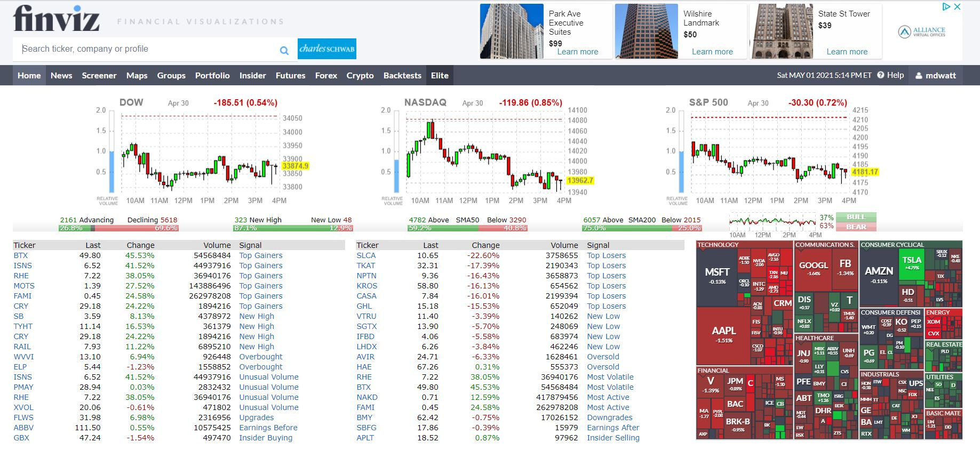Click the New High/New Low bar
The image size is (980, 450).
coord(293,228)
